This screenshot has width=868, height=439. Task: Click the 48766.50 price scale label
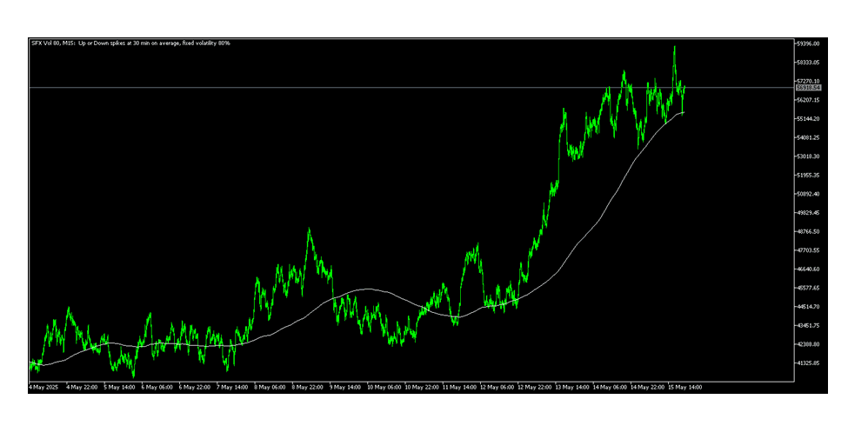(809, 232)
